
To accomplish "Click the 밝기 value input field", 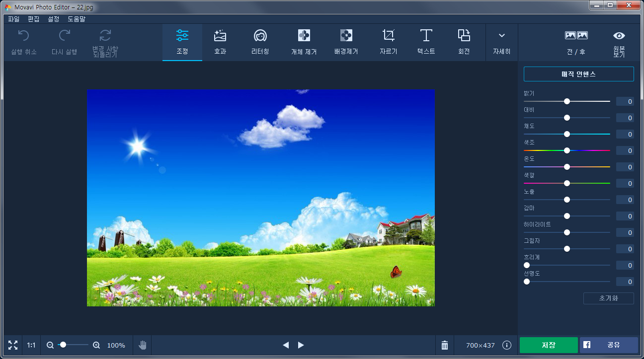I will click(x=625, y=101).
